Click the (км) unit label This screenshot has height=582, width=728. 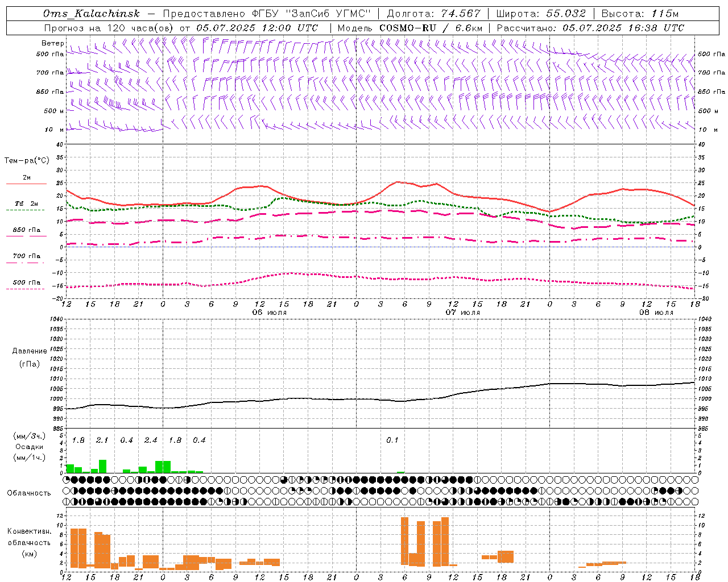point(29,553)
